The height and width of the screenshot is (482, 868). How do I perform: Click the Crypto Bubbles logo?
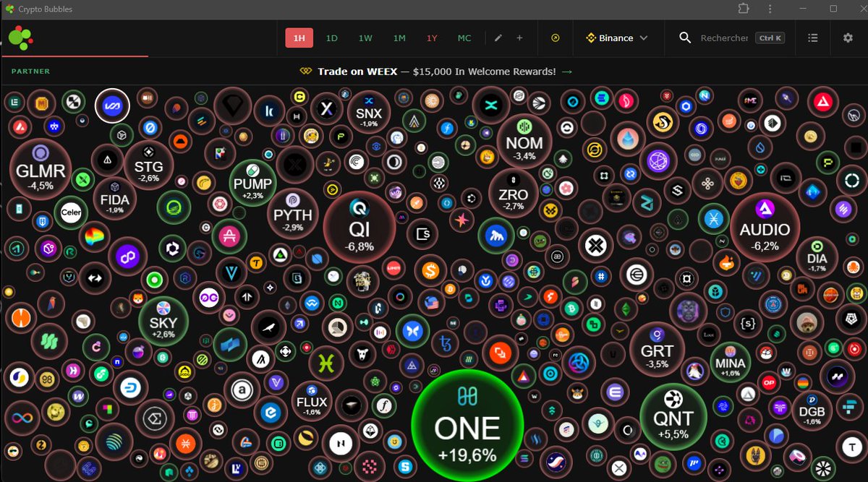click(21, 38)
